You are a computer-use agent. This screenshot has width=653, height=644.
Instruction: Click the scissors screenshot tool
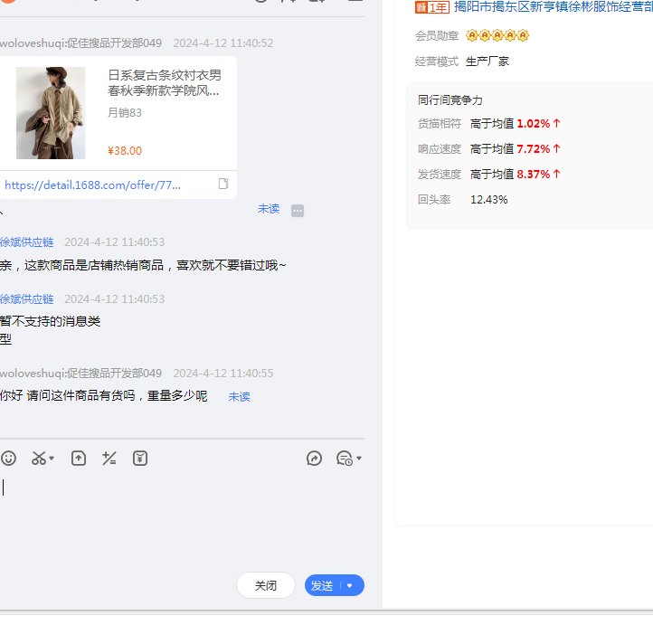point(38,459)
